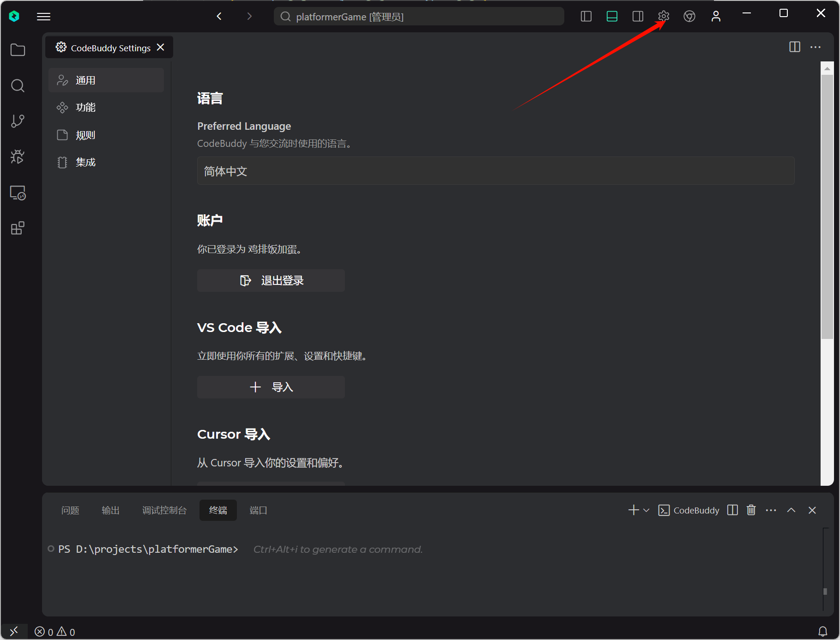Select 集成 settings category

pos(106,163)
